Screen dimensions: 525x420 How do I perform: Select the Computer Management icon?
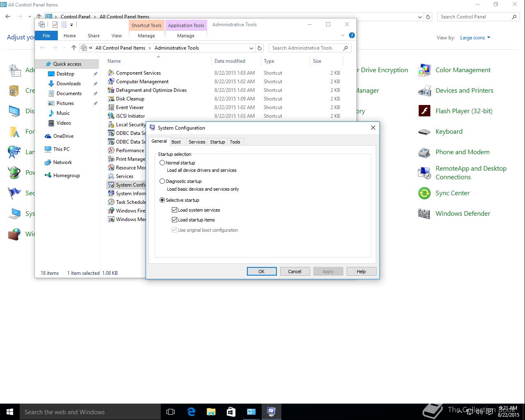[111, 82]
